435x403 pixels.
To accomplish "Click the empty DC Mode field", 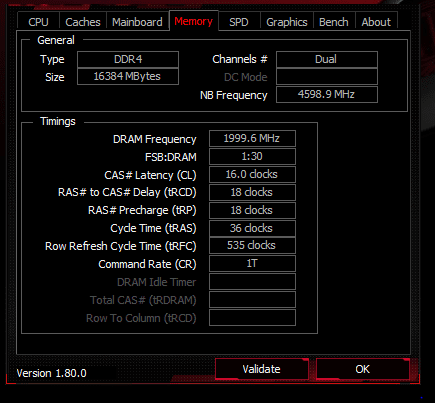I will coord(327,77).
